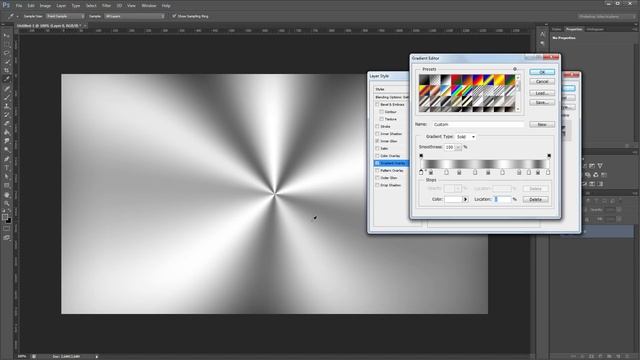This screenshot has height=360, width=640.
Task: Open the Window menu
Action: 149,6
